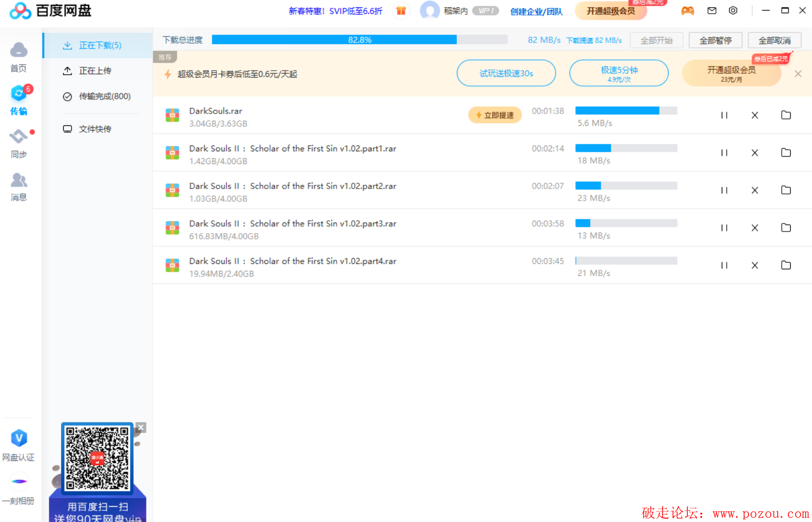This screenshot has height=522, width=812.
Task: Click 试玩送极速30s button
Action: coord(506,73)
